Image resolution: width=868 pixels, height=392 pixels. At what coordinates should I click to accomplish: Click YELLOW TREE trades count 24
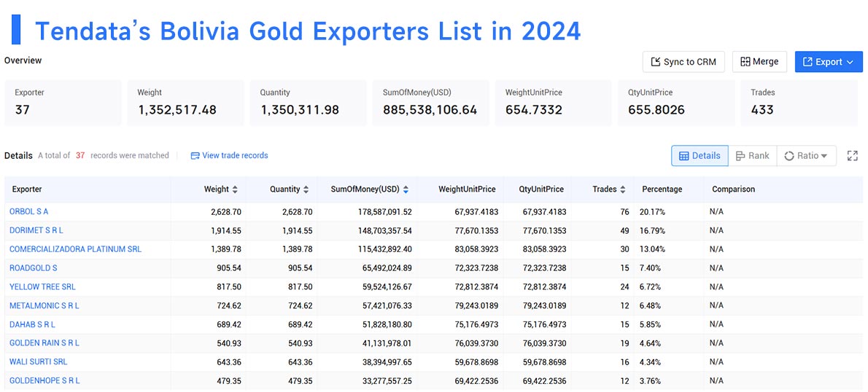[624, 286]
